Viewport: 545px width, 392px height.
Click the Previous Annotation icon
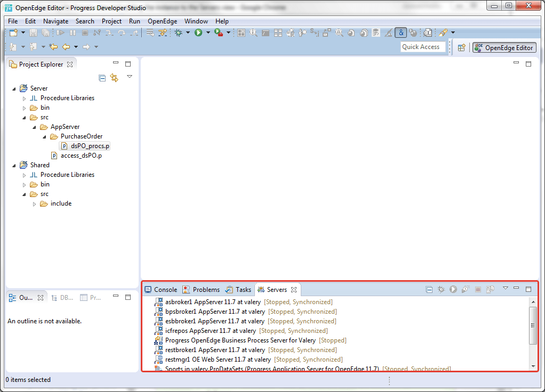34,46
